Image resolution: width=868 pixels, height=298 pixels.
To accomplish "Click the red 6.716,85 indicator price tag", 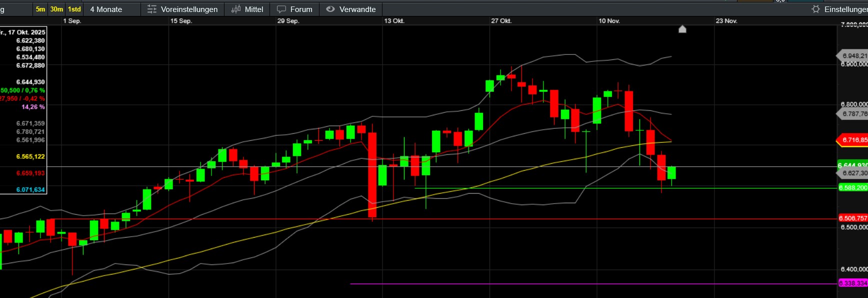I will (852, 140).
